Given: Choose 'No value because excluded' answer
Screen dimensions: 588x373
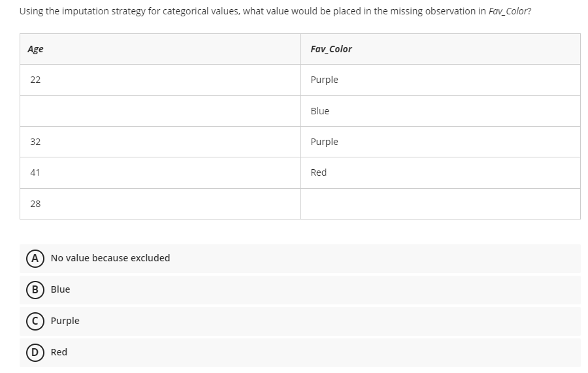Looking at the screenshot, I should pos(110,258).
